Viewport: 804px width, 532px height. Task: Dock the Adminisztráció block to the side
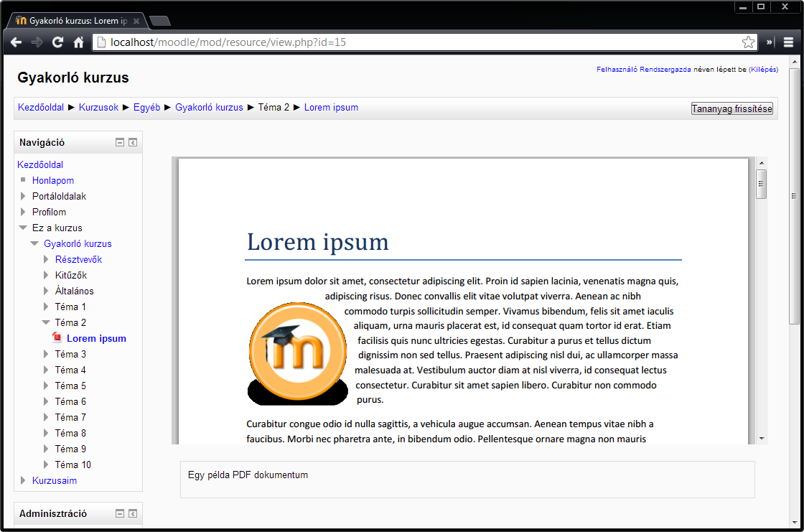click(x=133, y=513)
